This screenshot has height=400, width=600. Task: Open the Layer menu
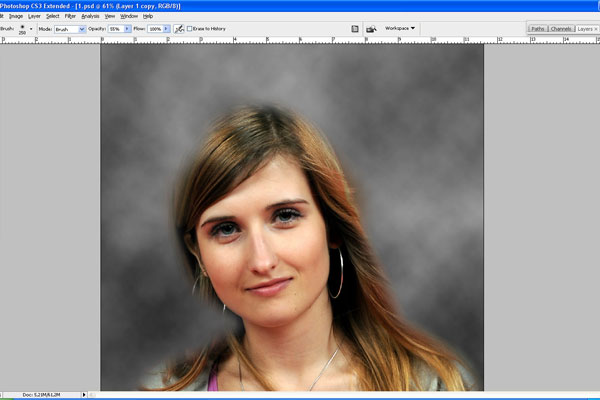[34, 16]
